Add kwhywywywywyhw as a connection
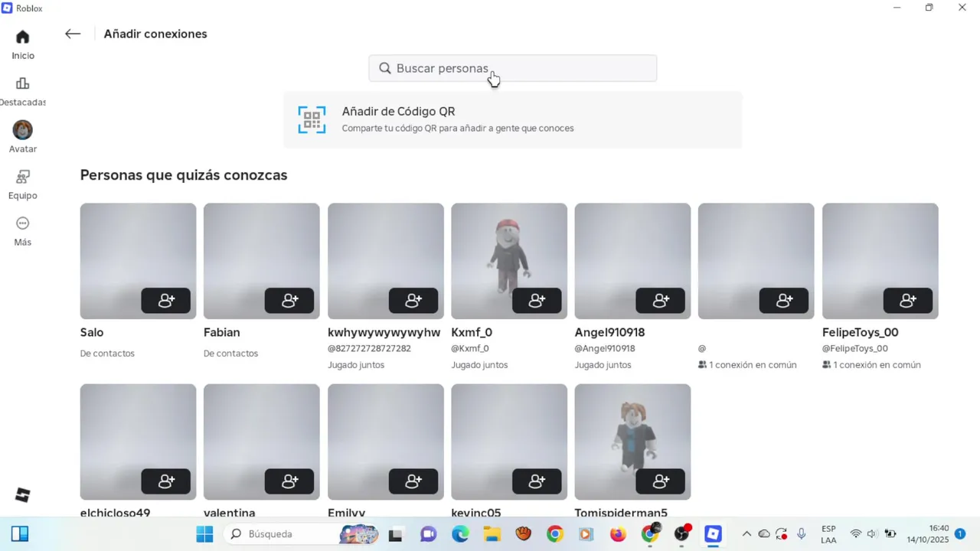 point(413,301)
